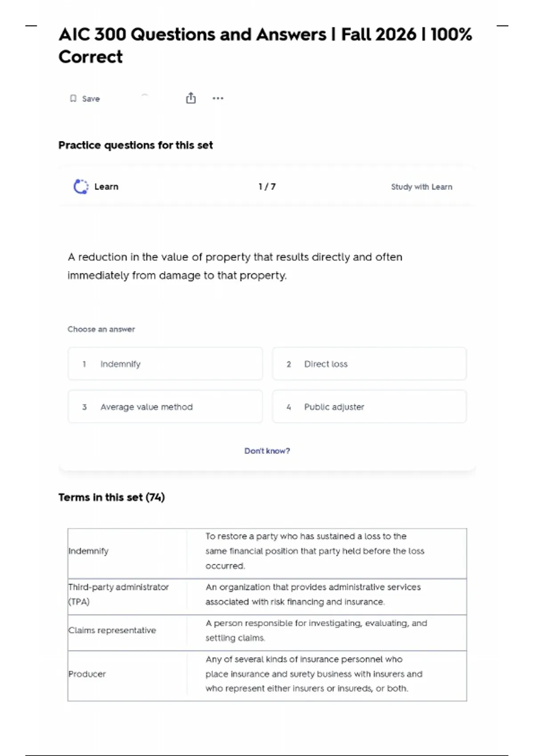Image resolution: width=534 pixels, height=756 pixels.
Task: Click the AIC 300 Questions and Answers title
Action: 265,45
